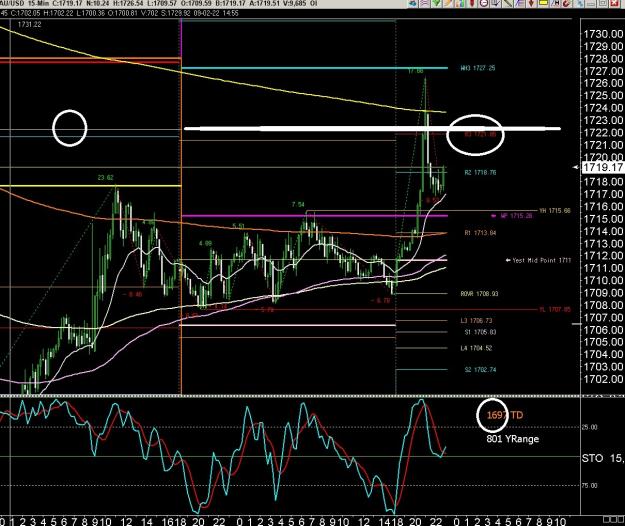Click the 1730.00 price axis label

click(x=603, y=34)
